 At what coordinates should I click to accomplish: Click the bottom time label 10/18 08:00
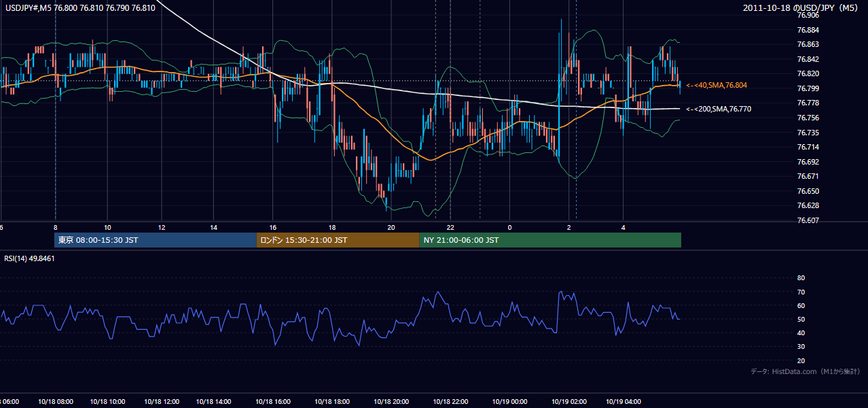click(55, 402)
